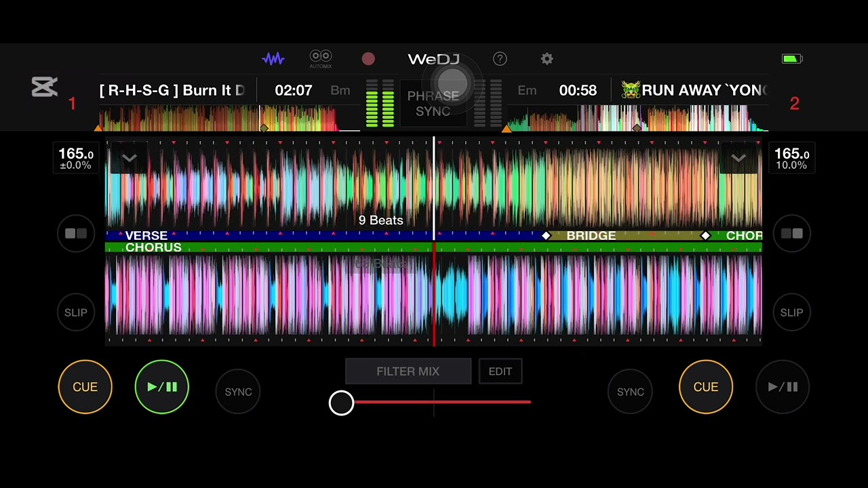Select deck number 2 label

click(x=795, y=104)
